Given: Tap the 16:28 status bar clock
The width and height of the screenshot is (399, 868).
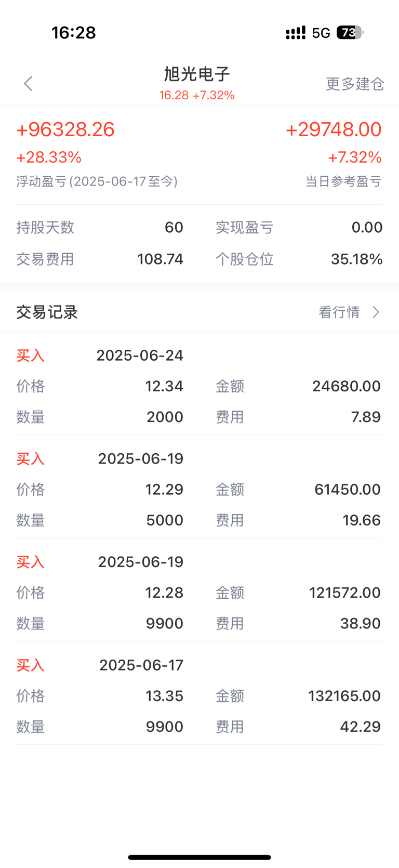Looking at the screenshot, I should pyautogui.click(x=74, y=33).
